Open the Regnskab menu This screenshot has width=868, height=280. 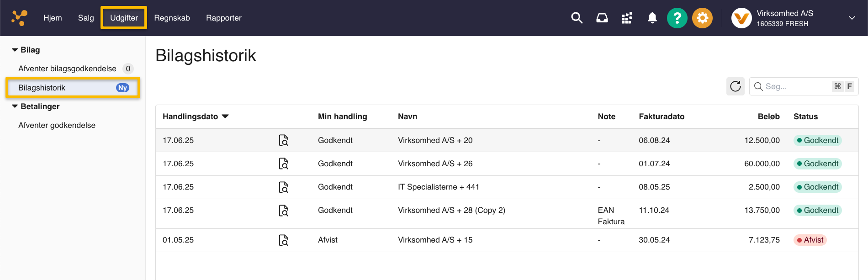(x=172, y=18)
